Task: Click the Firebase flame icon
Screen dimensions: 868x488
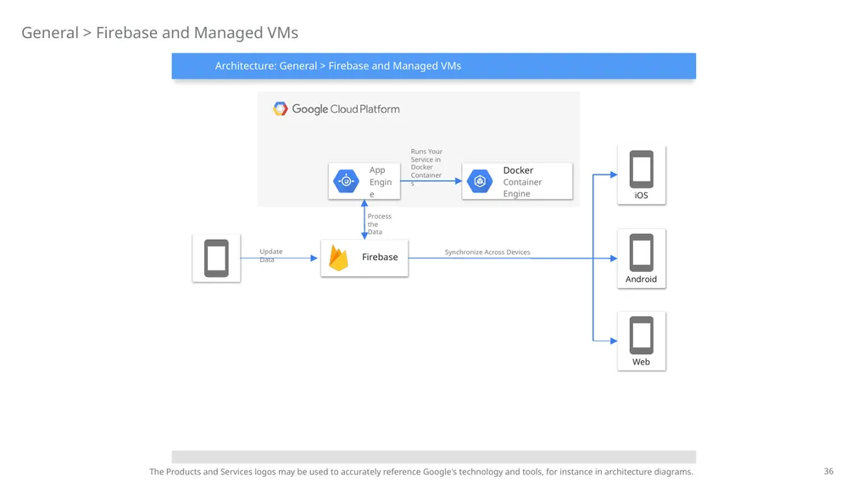Action: (x=338, y=258)
